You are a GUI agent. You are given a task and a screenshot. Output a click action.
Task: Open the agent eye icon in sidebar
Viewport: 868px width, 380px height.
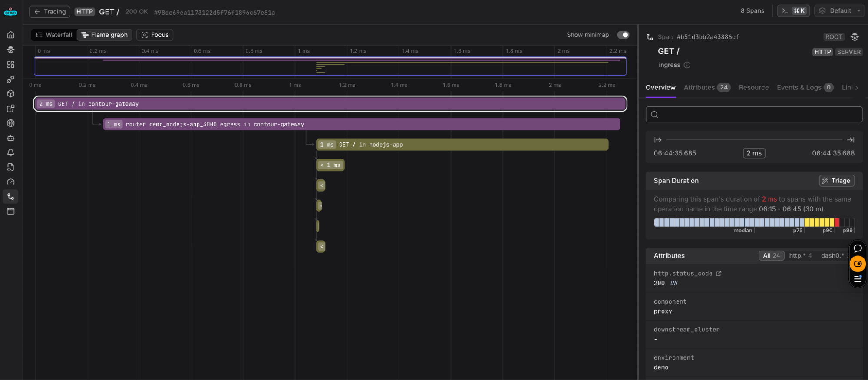point(11,50)
